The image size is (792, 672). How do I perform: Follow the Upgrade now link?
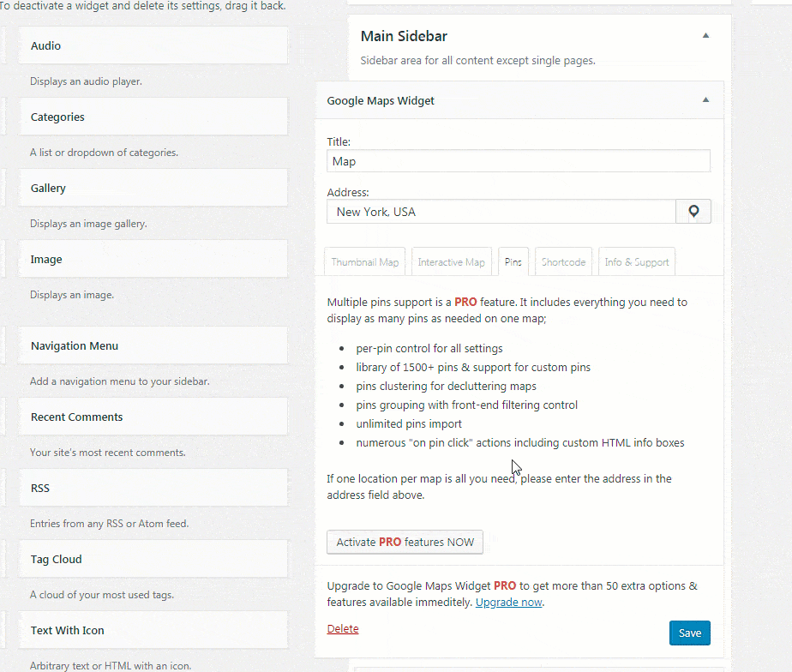(508, 603)
